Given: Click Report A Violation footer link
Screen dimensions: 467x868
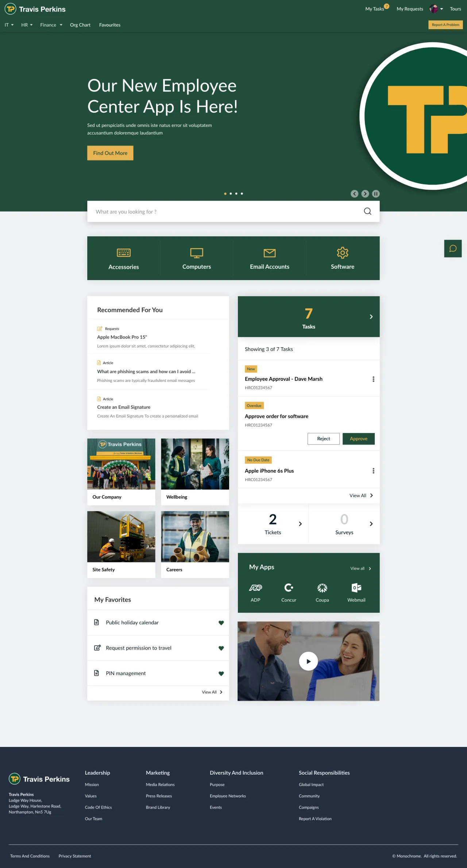Looking at the screenshot, I should [315, 818].
